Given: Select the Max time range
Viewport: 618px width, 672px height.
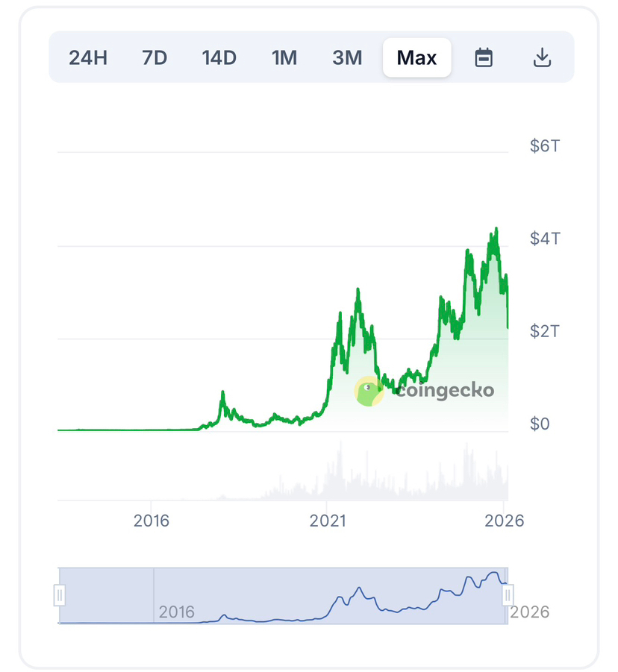Looking at the screenshot, I should pos(416,57).
